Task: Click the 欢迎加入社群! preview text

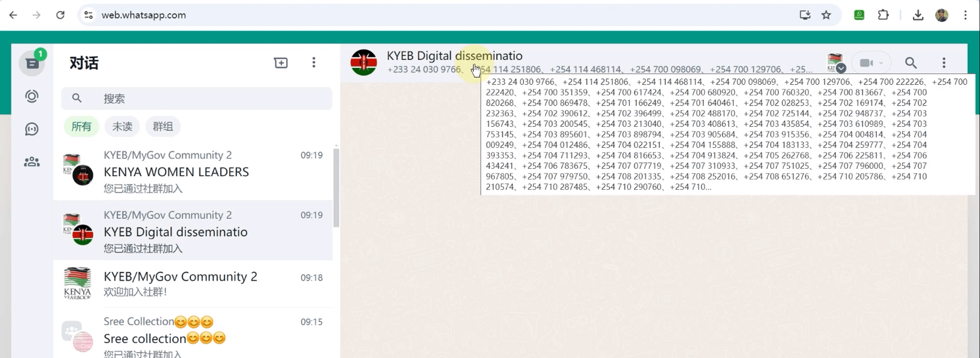Action: click(135, 292)
